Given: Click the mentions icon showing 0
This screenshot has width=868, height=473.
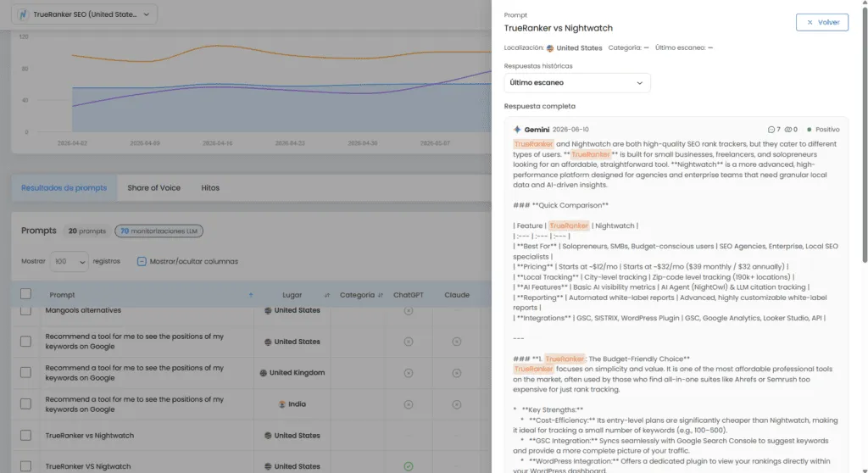Looking at the screenshot, I should pyautogui.click(x=788, y=130).
